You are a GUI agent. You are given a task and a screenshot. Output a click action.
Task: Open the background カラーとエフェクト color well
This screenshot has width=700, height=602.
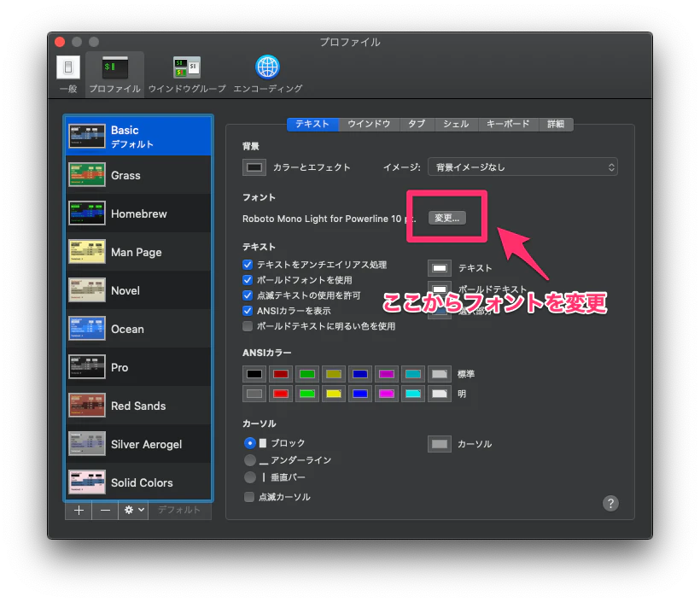click(x=254, y=167)
